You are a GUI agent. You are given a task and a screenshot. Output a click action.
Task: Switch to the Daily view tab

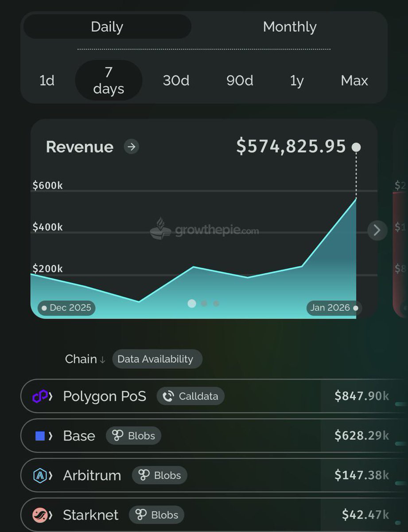(107, 27)
